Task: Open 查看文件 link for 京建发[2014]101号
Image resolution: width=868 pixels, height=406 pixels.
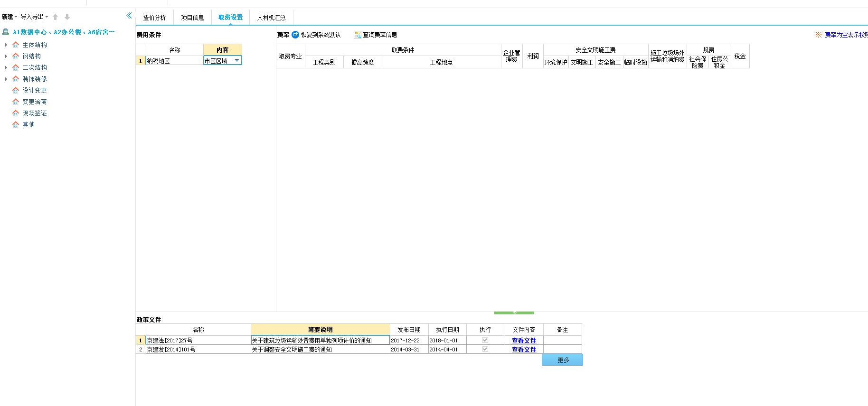Action: (524, 349)
